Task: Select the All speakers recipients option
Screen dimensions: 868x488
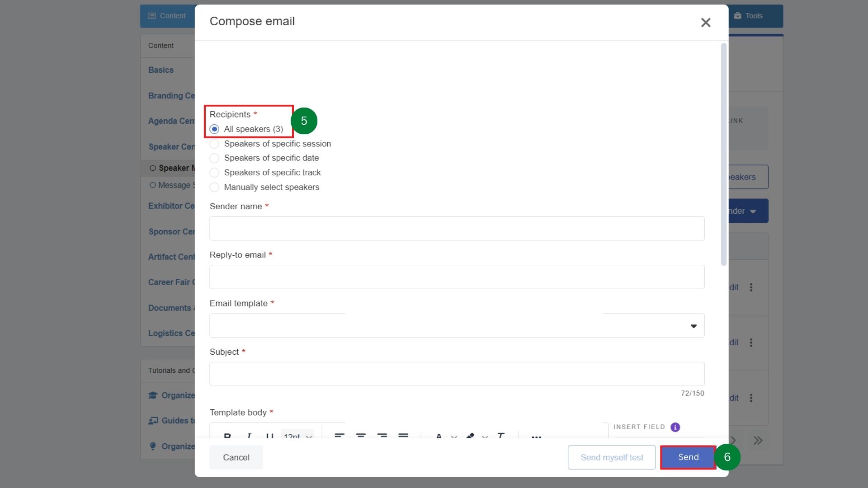Action: click(215, 129)
